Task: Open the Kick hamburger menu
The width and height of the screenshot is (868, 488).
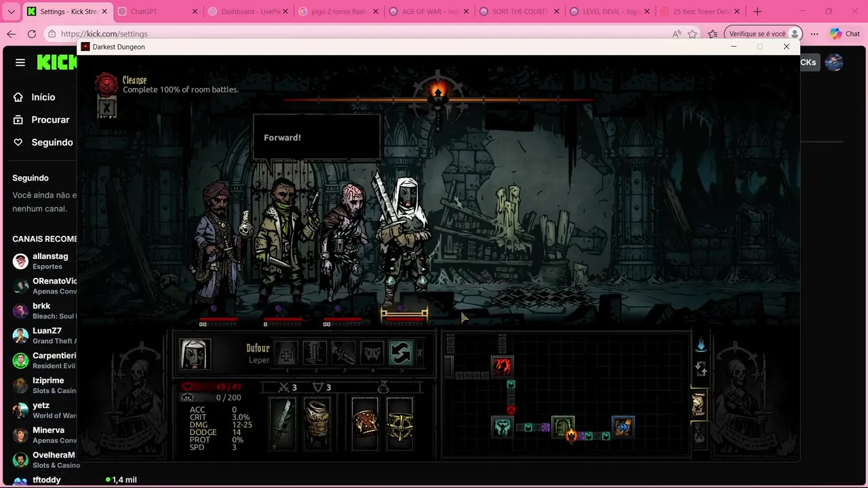Action: click(20, 62)
